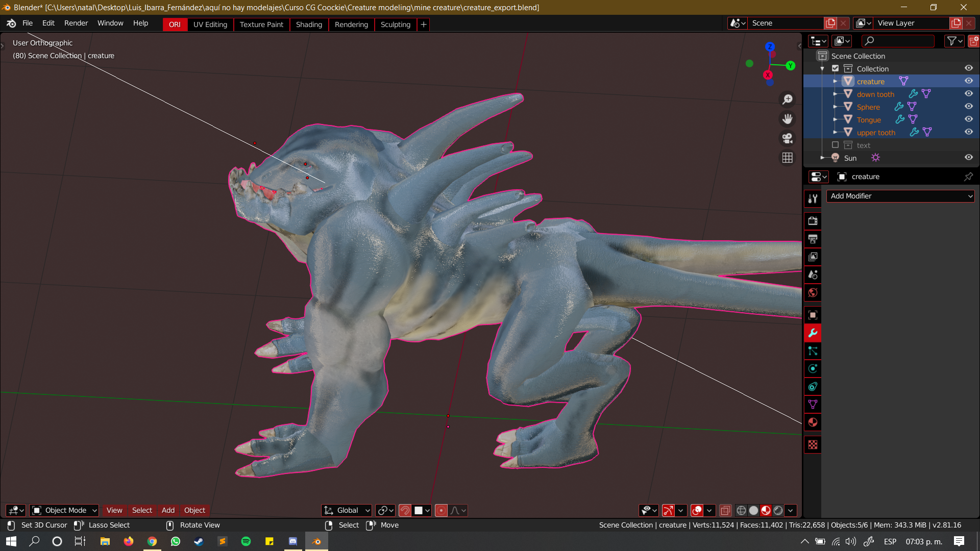Expand the Sun item in outliner
The width and height of the screenshot is (980, 551).
822,158
